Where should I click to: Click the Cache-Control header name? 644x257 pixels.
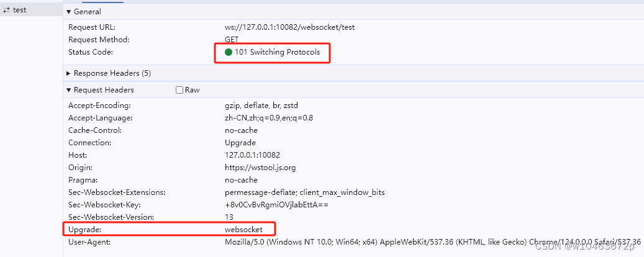click(x=96, y=130)
